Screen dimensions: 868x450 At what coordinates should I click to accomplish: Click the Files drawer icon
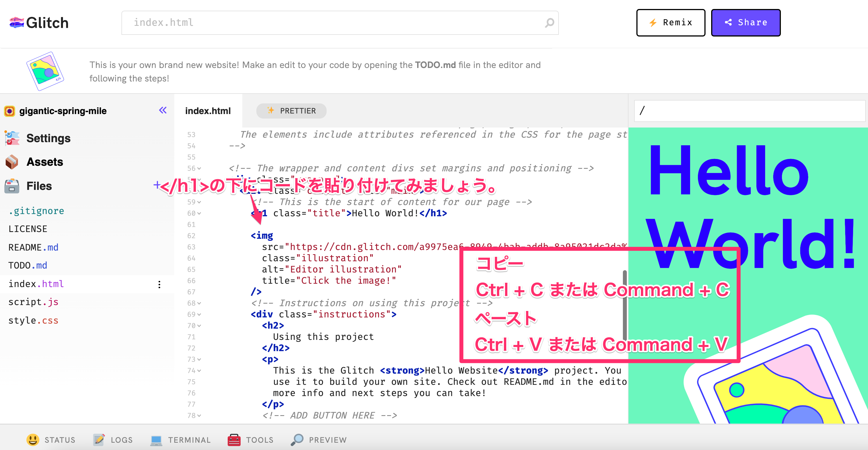pos(12,186)
